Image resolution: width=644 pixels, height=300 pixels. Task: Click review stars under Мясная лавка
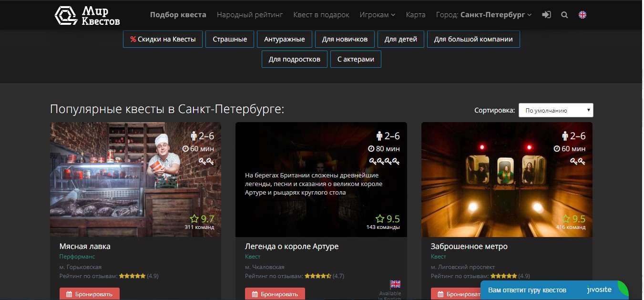(x=132, y=276)
